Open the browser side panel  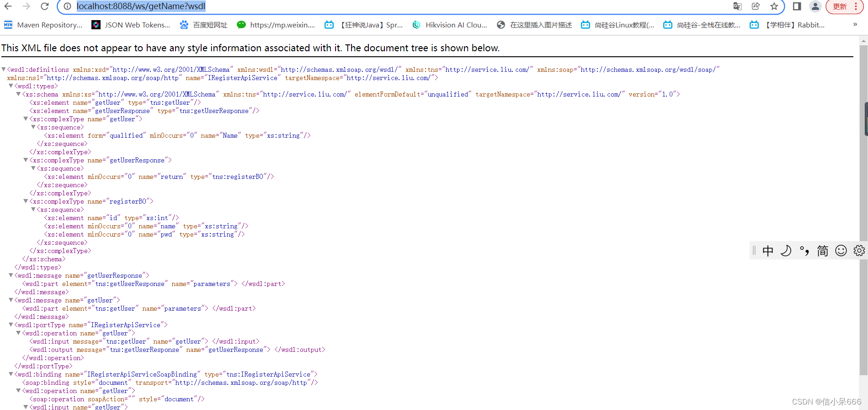[x=797, y=6]
